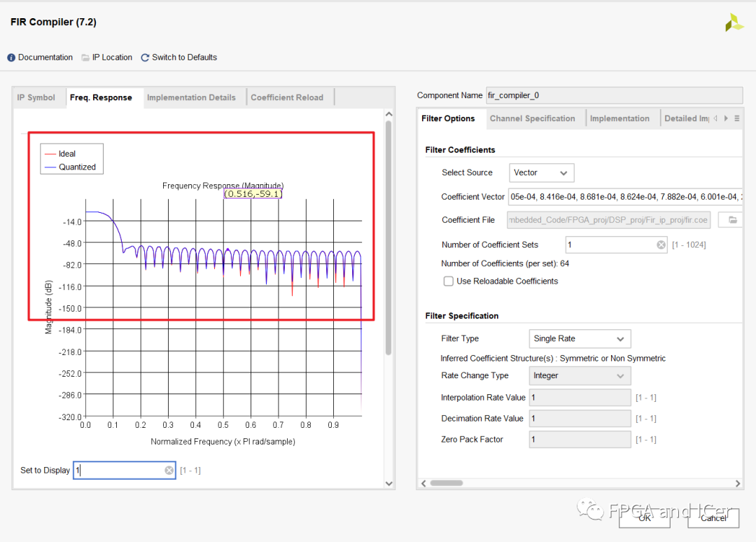756x542 pixels.
Task: Switch to the Channel Specification tab
Action: (532, 118)
